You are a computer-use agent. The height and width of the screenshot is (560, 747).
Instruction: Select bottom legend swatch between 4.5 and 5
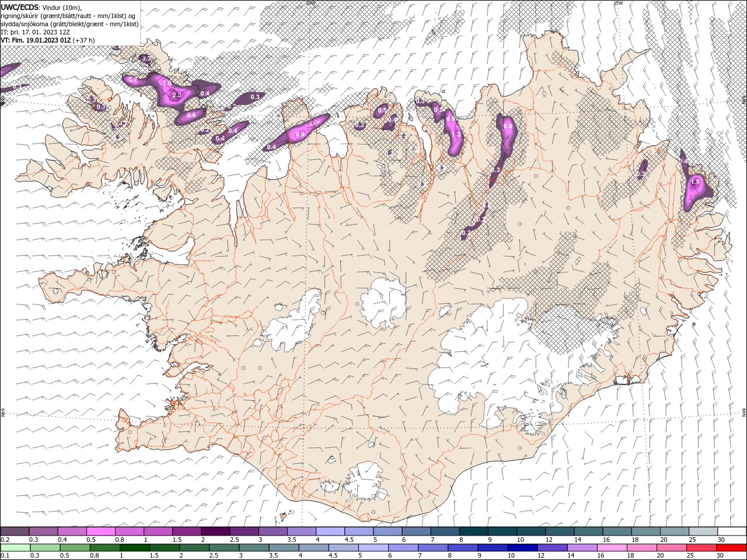tap(343, 548)
